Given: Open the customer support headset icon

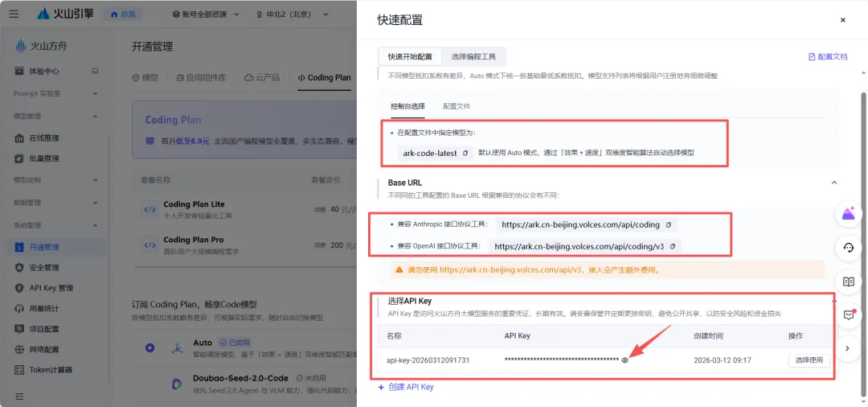Looking at the screenshot, I should 850,248.
